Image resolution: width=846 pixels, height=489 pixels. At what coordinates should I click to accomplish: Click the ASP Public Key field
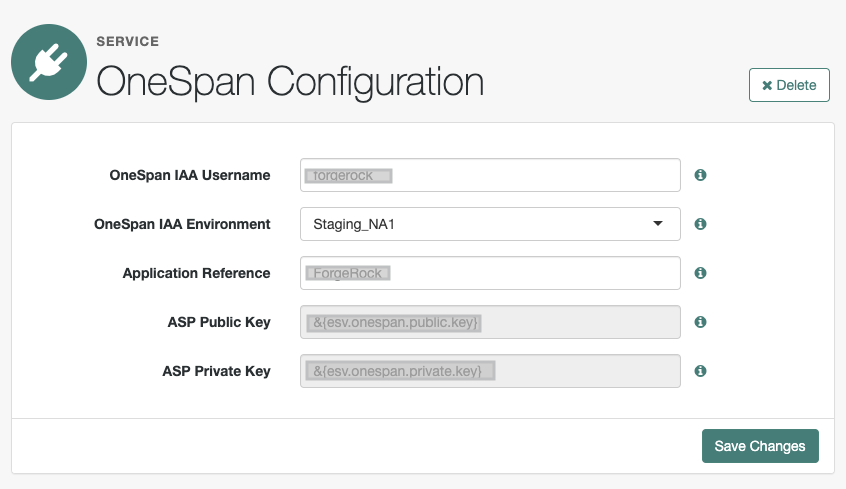pos(490,322)
